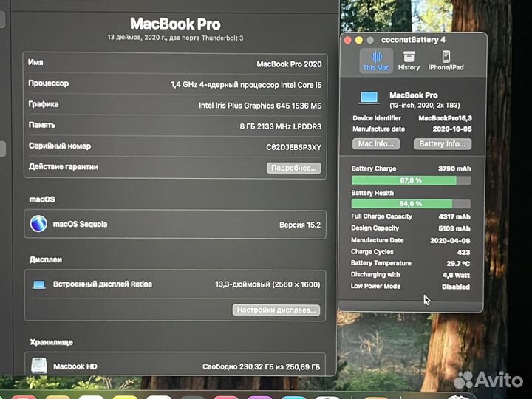
Task: Click the Версия 15.2 text
Action: point(300,225)
